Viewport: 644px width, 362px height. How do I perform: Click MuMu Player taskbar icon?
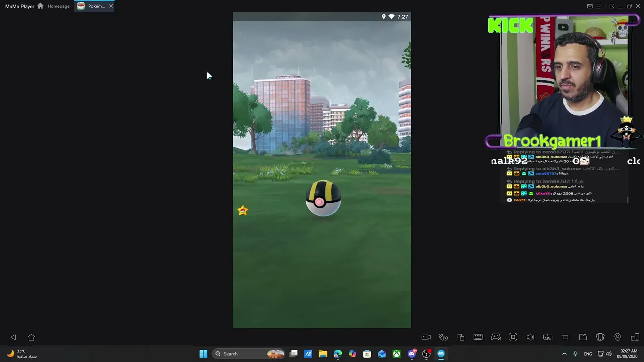pyautogui.click(x=441, y=354)
